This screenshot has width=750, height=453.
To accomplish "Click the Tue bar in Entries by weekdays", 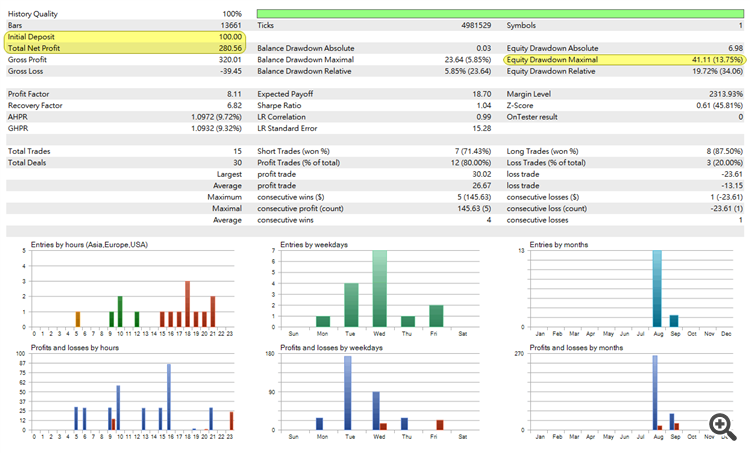I will point(351,305).
